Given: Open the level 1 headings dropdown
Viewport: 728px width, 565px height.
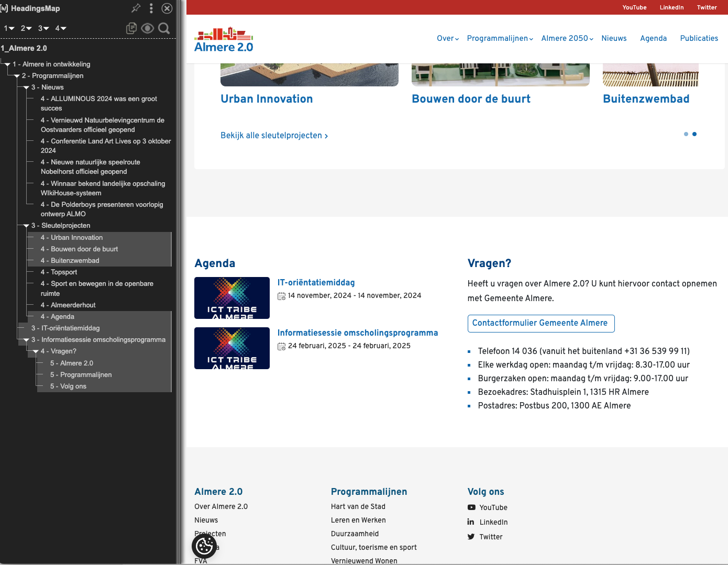Looking at the screenshot, I should point(9,28).
